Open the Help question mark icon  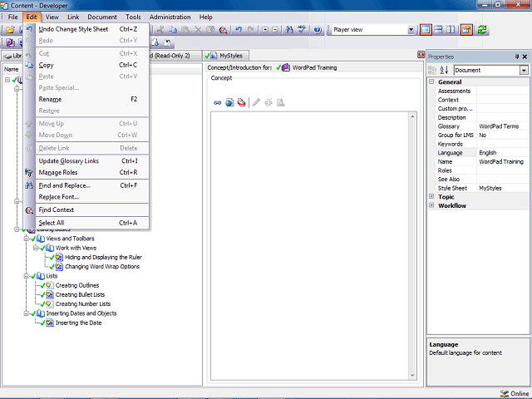point(318,30)
